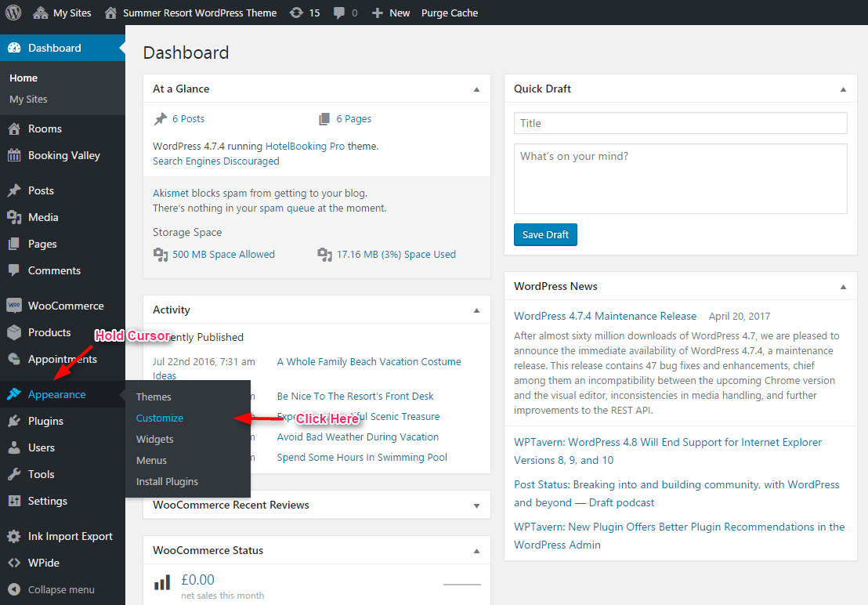
Task: Click the Save Draft button
Action: 545,234
